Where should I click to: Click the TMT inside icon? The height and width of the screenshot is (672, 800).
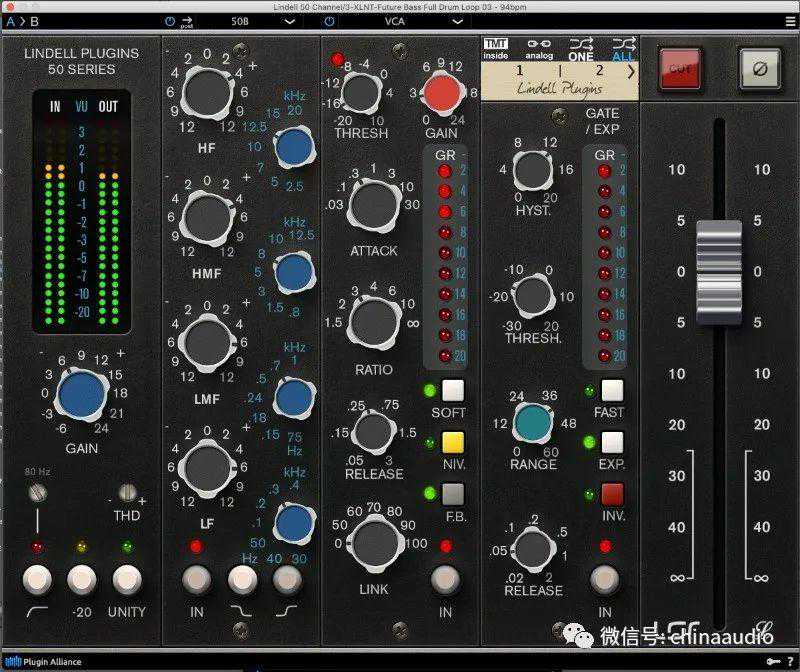[x=496, y=48]
